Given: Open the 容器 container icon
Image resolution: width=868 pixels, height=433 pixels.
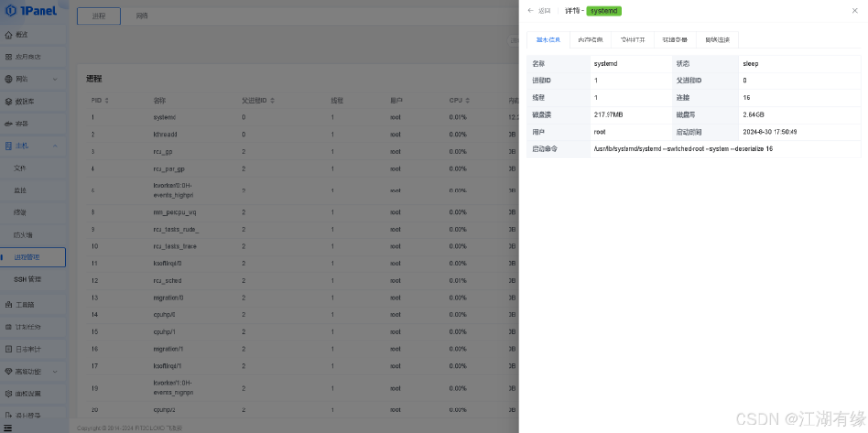Looking at the screenshot, I should click(x=8, y=124).
